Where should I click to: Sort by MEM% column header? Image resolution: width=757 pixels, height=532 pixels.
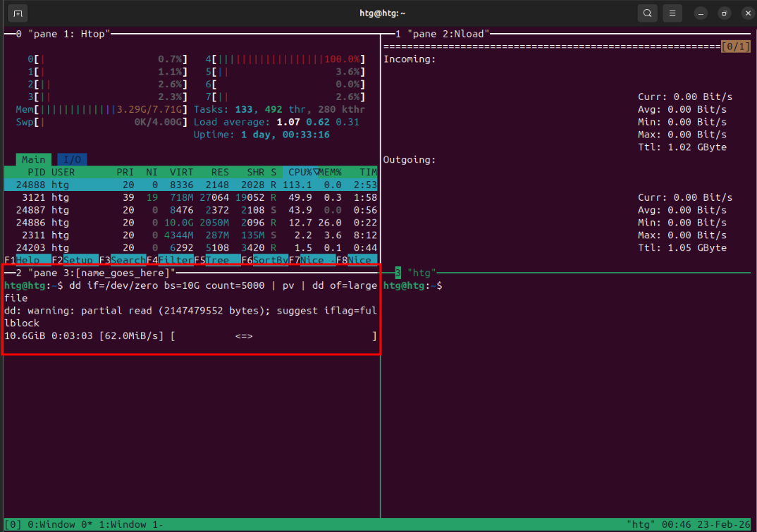pyautogui.click(x=331, y=173)
